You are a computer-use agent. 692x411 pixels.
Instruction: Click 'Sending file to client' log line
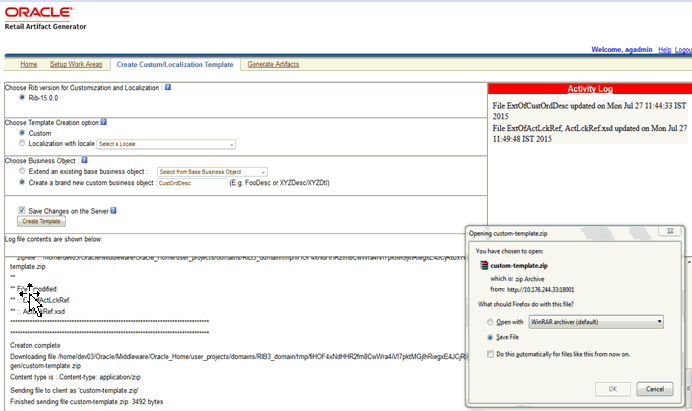[x=74, y=390]
